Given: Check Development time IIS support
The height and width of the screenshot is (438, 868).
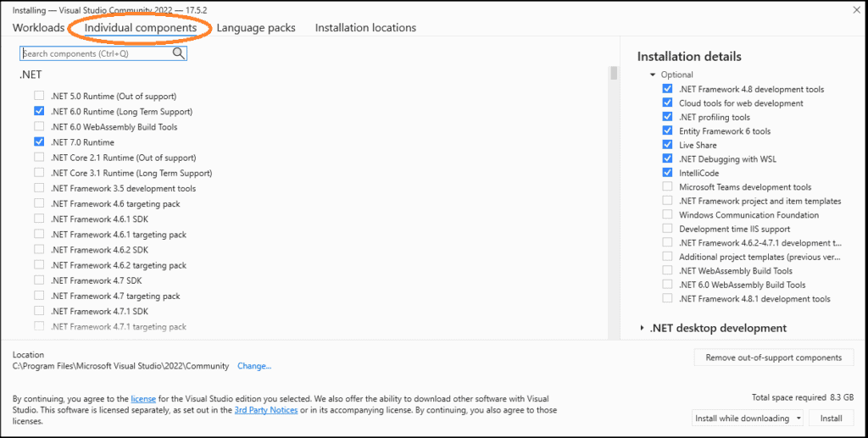Looking at the screenshot, I should click(668, 229).
